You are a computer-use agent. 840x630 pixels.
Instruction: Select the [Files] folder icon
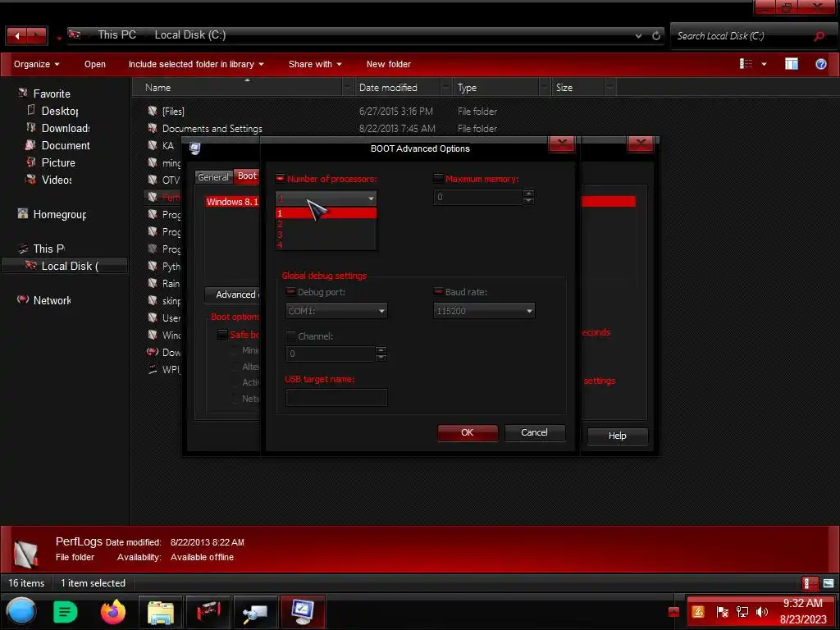(x=152, y=111)
